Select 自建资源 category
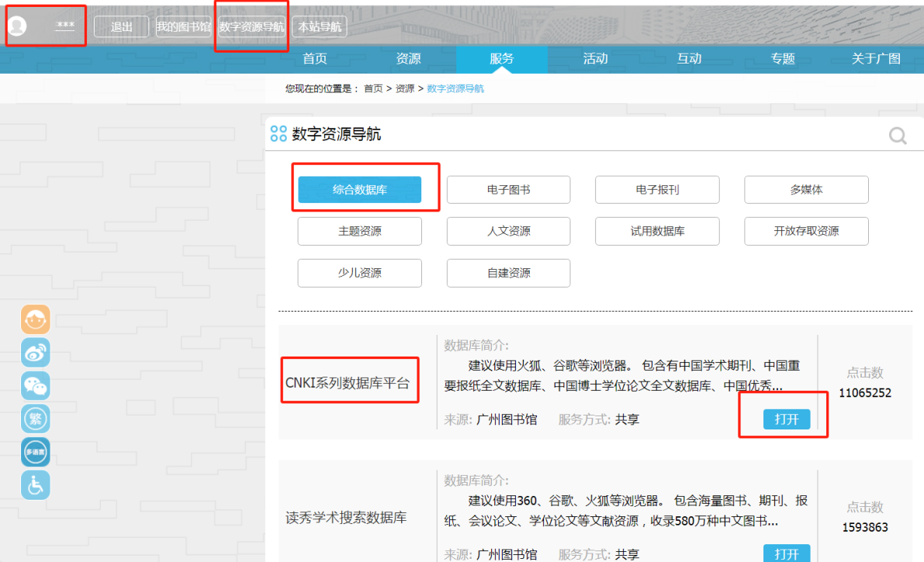 [509, 273]
